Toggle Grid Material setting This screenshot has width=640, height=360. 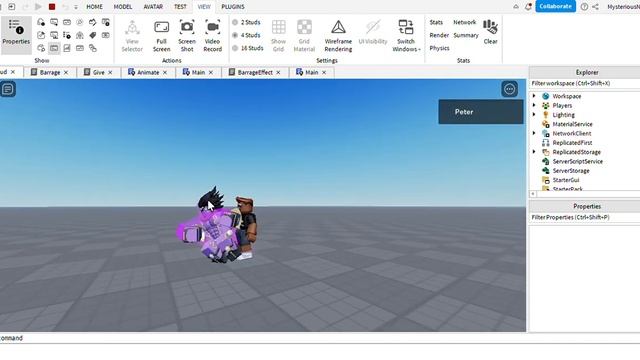(x=304, y=36)
